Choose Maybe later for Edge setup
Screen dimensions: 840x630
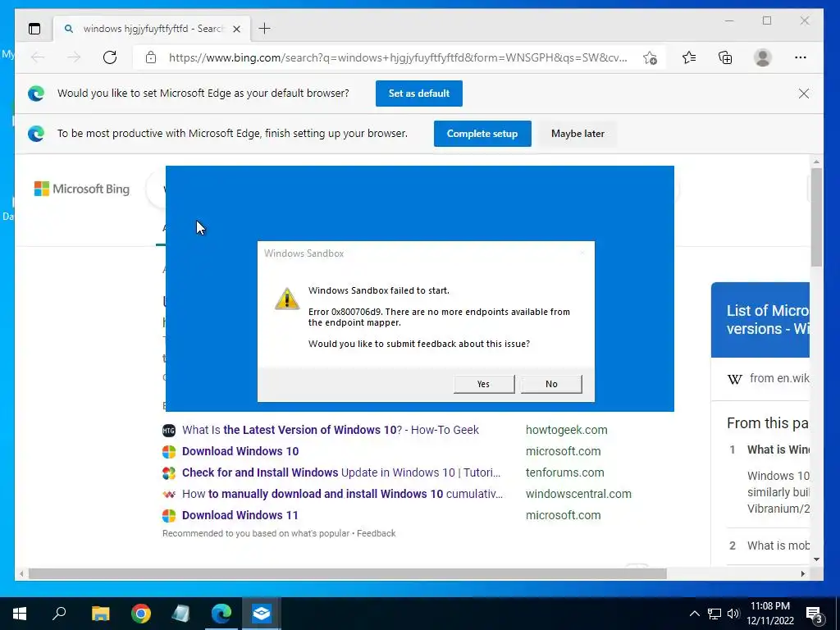577,134
